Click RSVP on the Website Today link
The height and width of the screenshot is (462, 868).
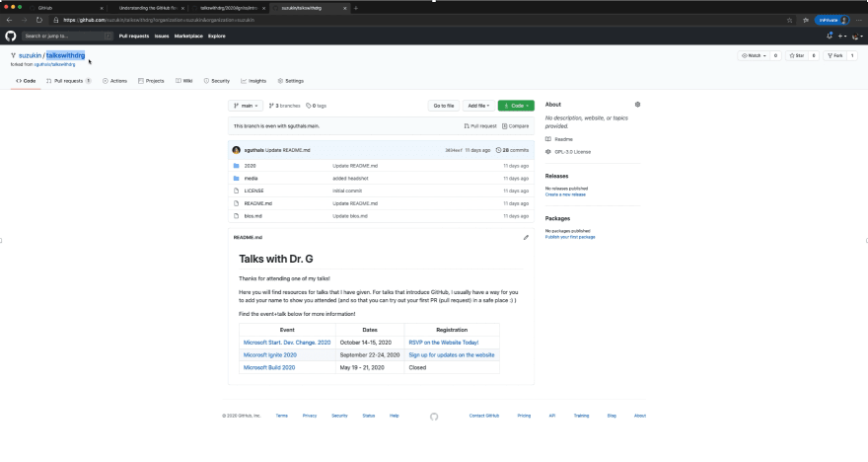point(444,343)
